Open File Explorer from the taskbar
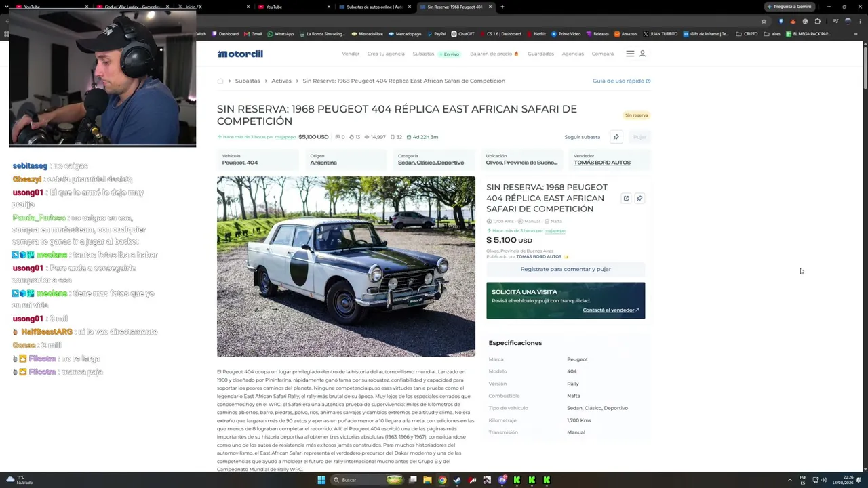The width and height of the screenshot is (868, 488). pos(427,480)
